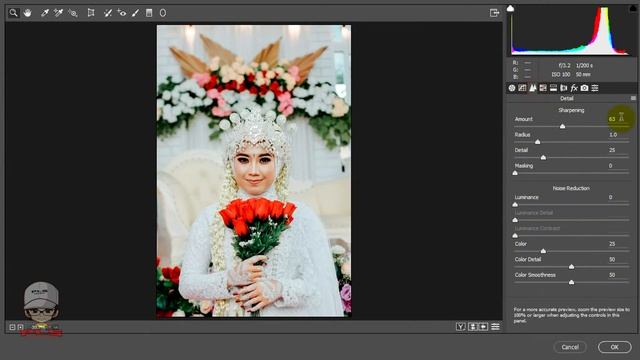The width and height of the screenshot is (640, 360).
Task: Select the Radial Filter tool
Action: tap(163, 13)
